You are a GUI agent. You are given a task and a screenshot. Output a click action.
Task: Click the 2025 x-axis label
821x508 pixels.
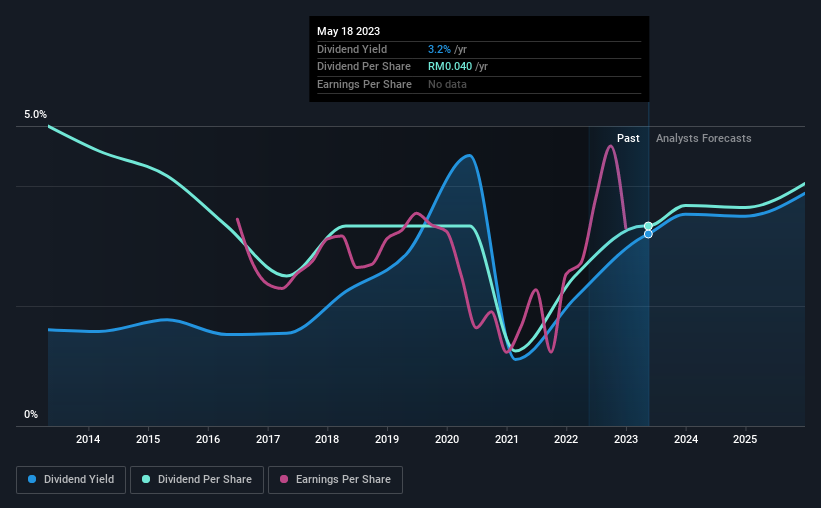(745, 439)
